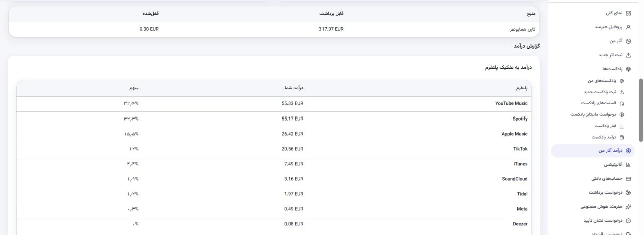Click the sidebar vertical scrollbar thumb

(x=640, y=109)
